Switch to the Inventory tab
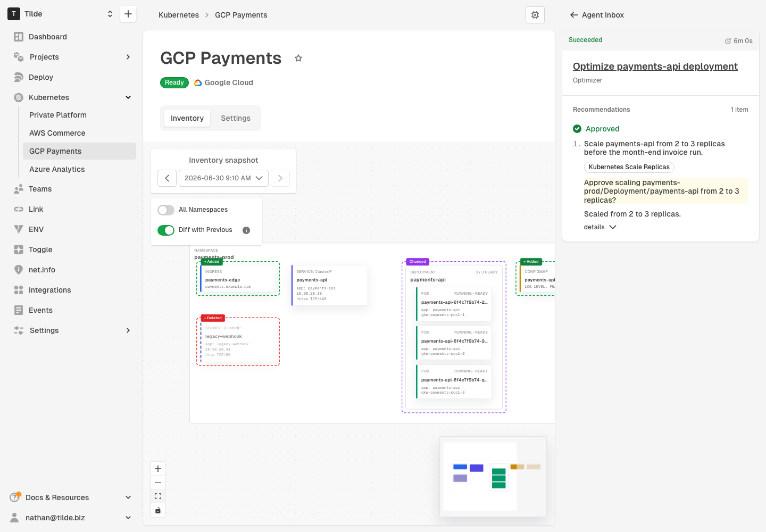766x532 pixels. [x=187, y=118]
